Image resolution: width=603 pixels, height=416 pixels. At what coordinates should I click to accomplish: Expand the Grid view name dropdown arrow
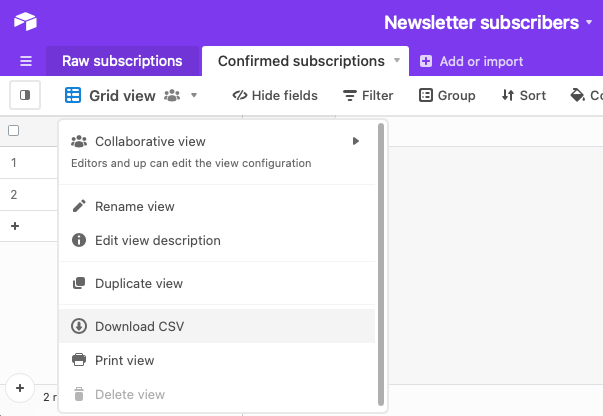tap(194, 96)
